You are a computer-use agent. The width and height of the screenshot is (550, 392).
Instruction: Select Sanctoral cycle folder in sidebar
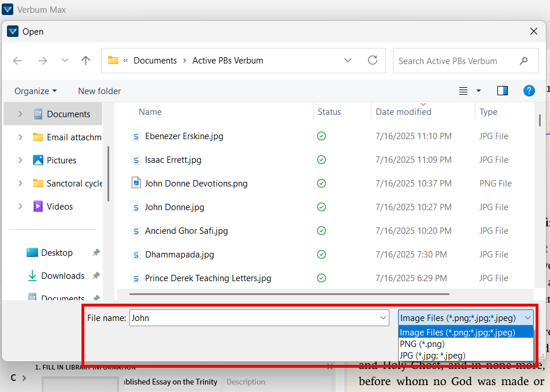[x=68, y=184]
